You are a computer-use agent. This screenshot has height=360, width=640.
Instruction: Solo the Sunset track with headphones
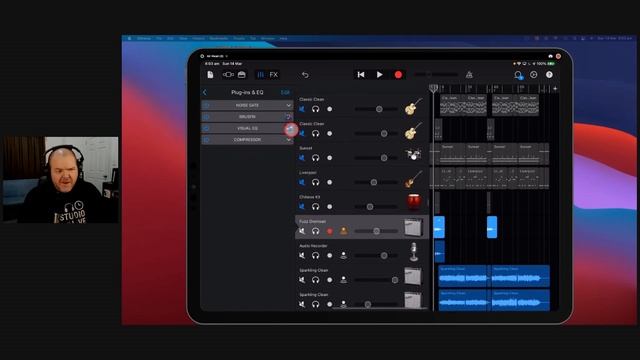[x=316, y=158]
